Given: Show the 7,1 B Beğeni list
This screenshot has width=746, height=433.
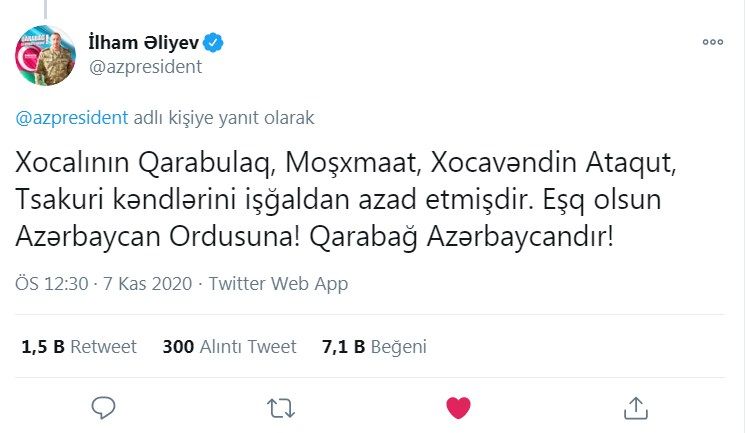Looking at the screenshot, I should 374,347.
